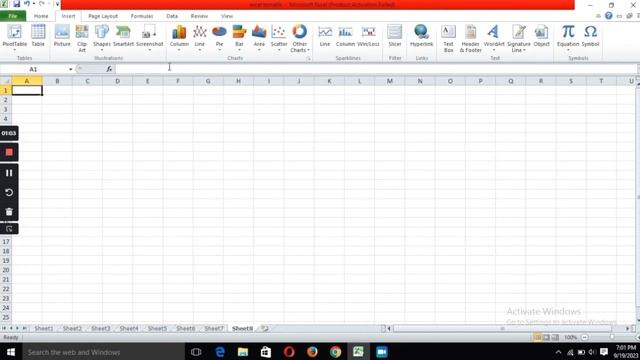Open Other Charts menu
Image resolution: width=640 pixels, height=360 pixels.
click(299, 38)
